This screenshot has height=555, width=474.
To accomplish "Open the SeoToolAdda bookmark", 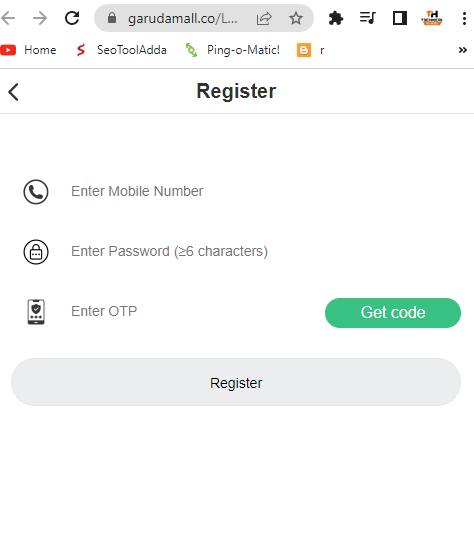I will coord(121,50).
